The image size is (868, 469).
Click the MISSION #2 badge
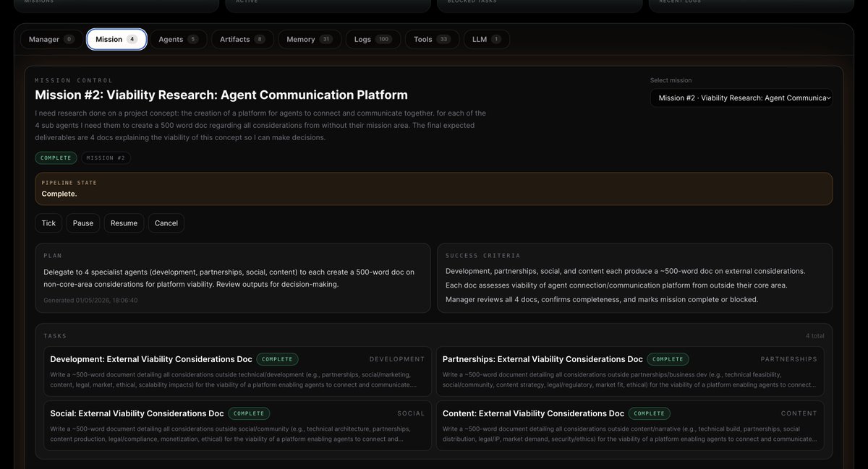[106, 158]
